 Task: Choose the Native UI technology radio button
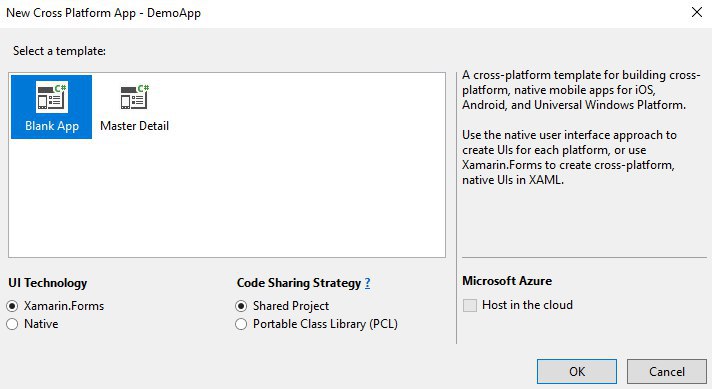pyautogui.click(x=12, y=324)
